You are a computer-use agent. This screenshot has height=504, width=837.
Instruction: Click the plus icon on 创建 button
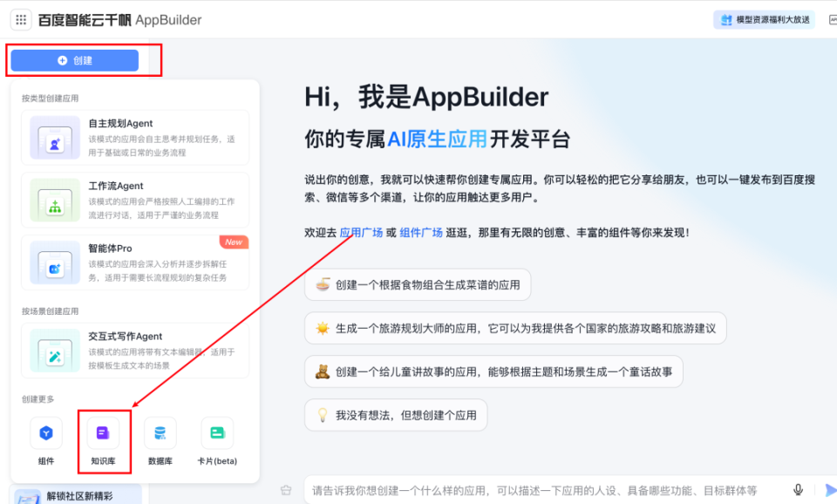coord(63,60)
